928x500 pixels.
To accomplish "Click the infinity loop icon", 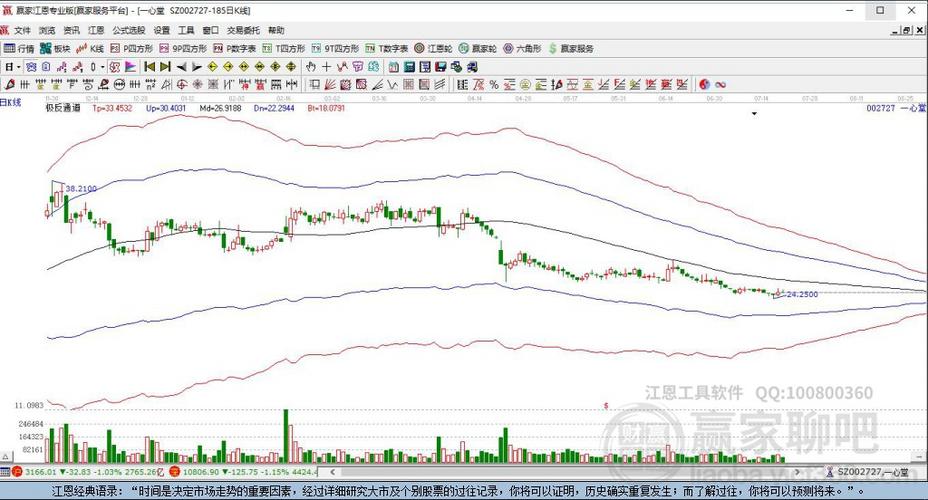I will point(720,85).
